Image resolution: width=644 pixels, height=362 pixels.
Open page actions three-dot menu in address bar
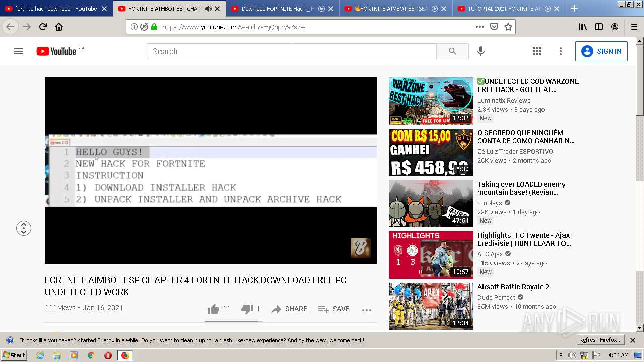click(480, 27)
